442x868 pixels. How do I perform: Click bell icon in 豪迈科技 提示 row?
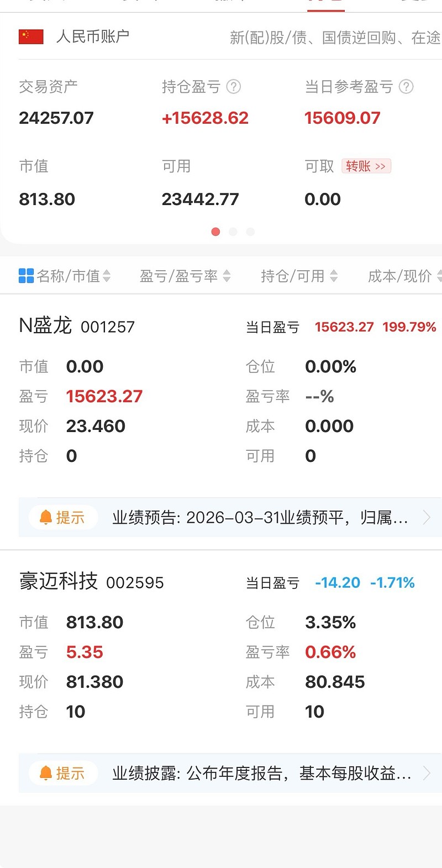pyautogui.click(x=46, y=773)
